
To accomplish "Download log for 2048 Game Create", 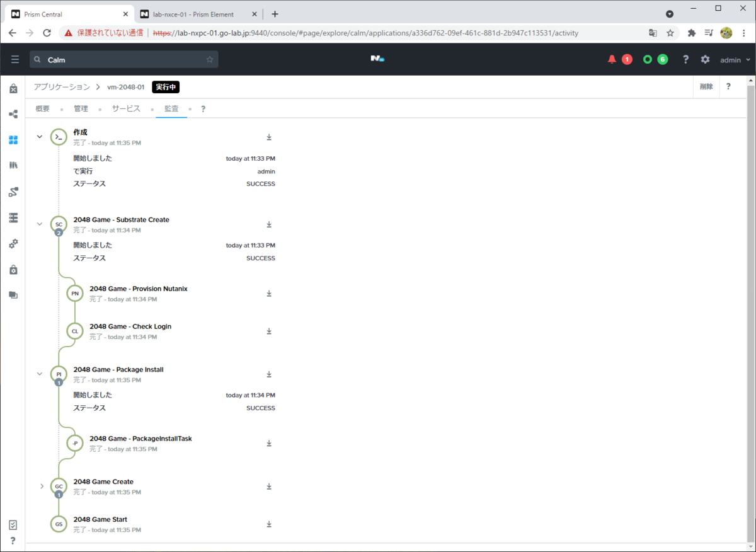I will coord(269,486).
